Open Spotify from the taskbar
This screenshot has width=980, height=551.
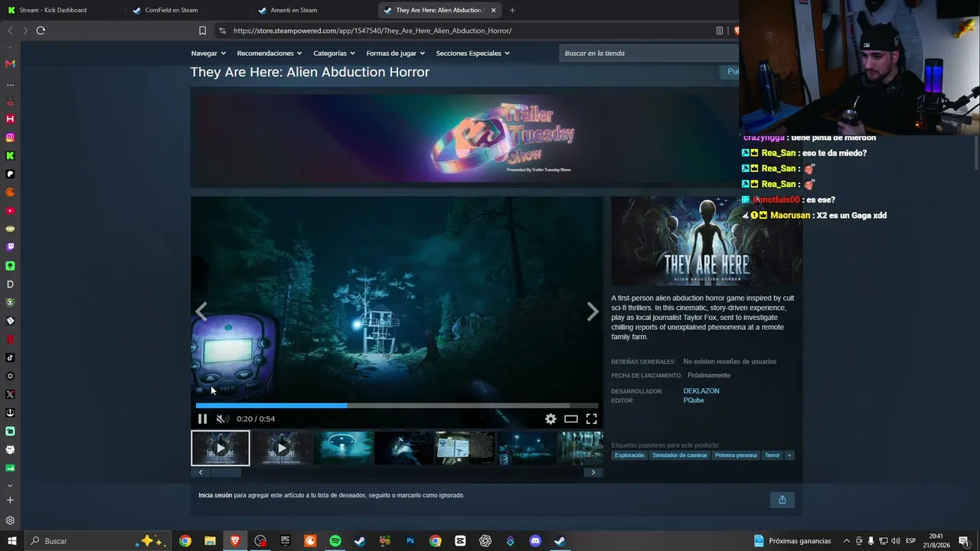tap(335, 541)
